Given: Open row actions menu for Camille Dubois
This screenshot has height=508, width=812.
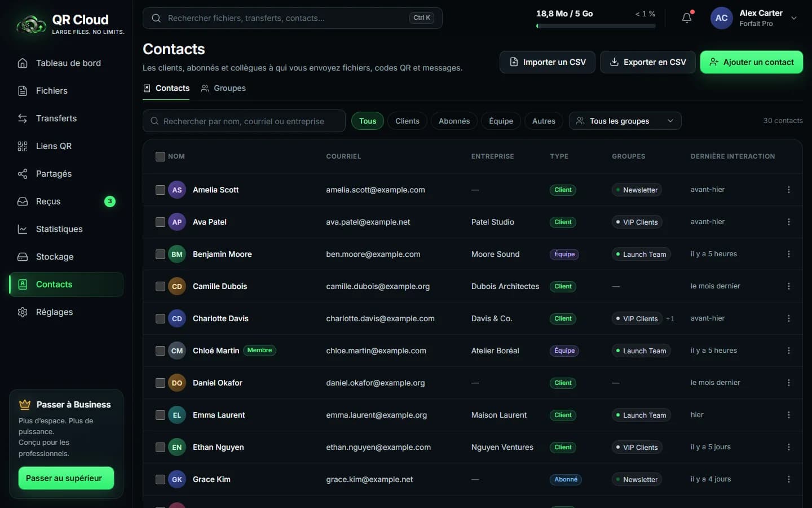Looking at the screenshot, I should click(x=788, y=286).
